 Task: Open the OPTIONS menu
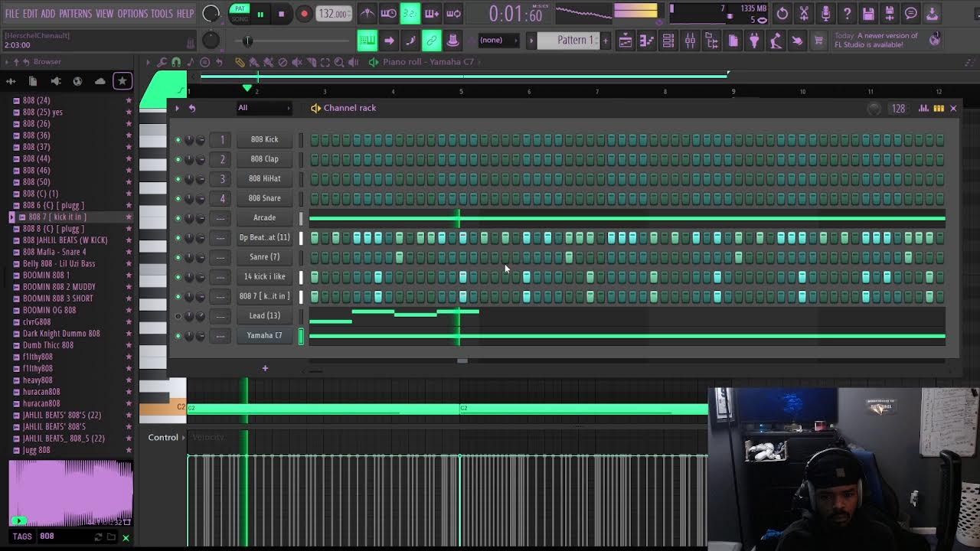tap(132, 14)
